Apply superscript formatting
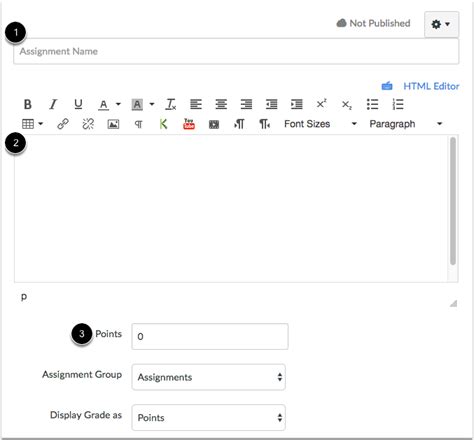 321,104
